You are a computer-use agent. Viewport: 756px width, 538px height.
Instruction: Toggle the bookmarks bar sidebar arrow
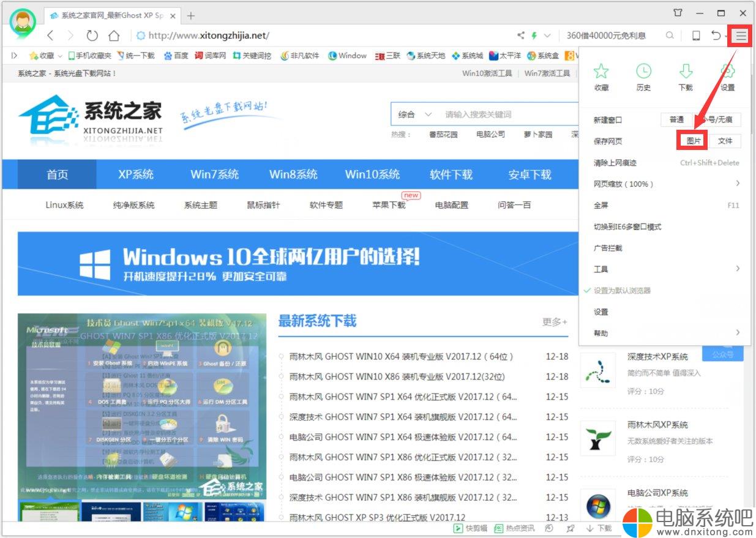pyautogui.click(x=15, y=56)
